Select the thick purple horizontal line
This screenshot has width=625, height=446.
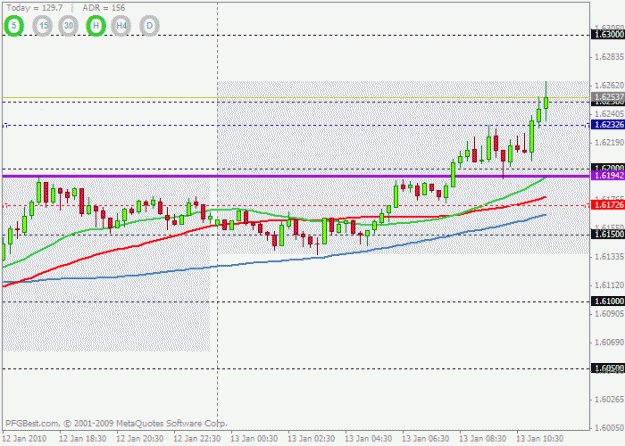(x=296, y=176)
